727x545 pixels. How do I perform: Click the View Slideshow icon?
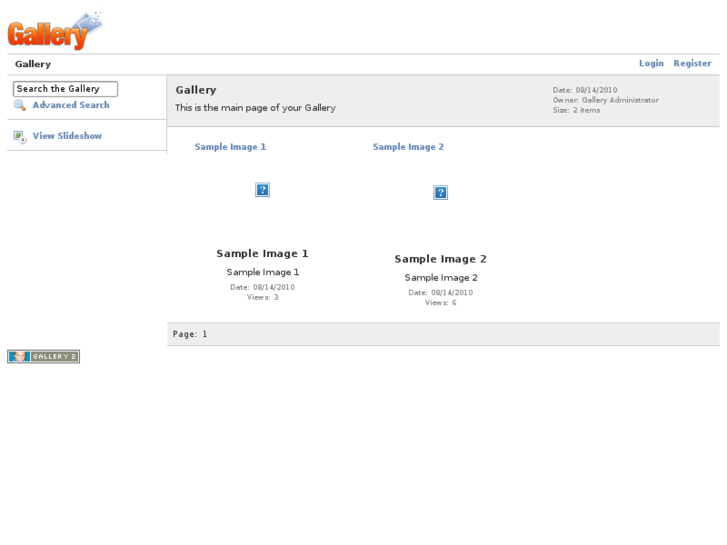(20, 136)
